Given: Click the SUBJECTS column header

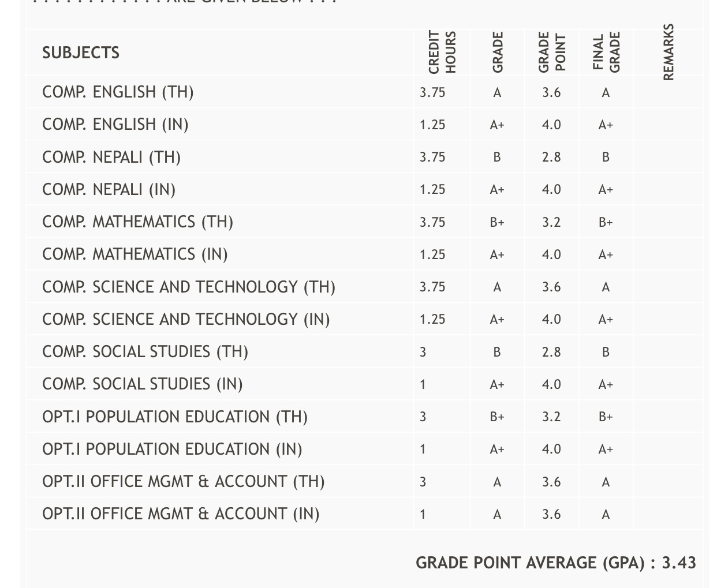Looking at the screenshot, I should coord(81,53).
